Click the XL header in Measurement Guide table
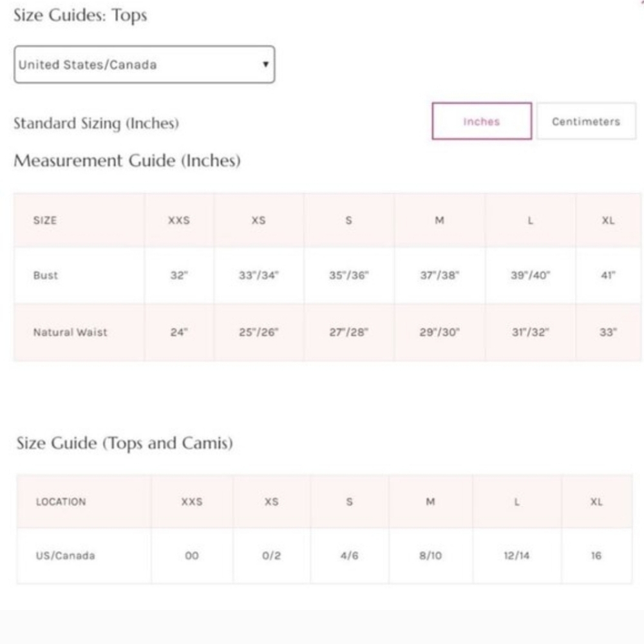 click(x=609, y=220)
